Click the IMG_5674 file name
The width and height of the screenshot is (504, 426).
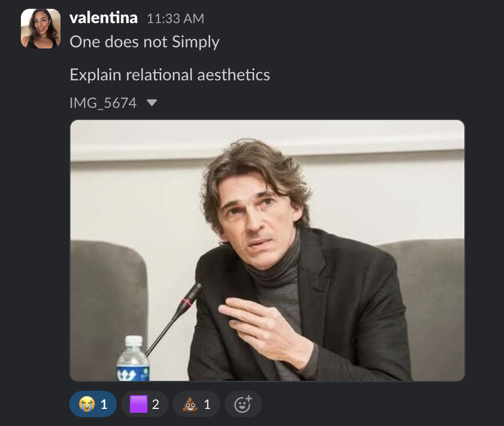pyautogui.click(x=103, y=102)
